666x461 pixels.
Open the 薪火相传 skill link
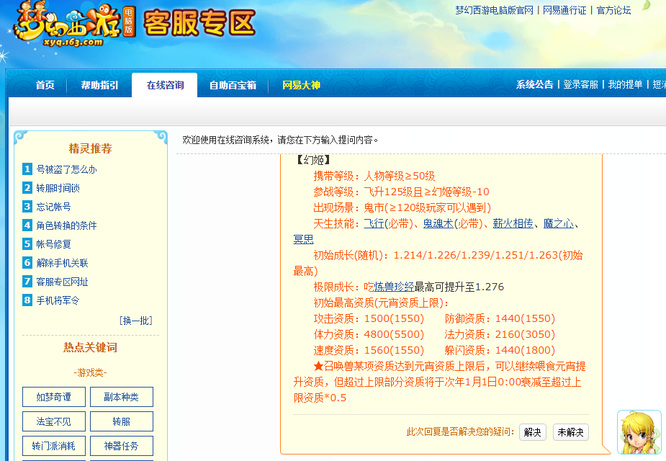(x=513, y=223)
